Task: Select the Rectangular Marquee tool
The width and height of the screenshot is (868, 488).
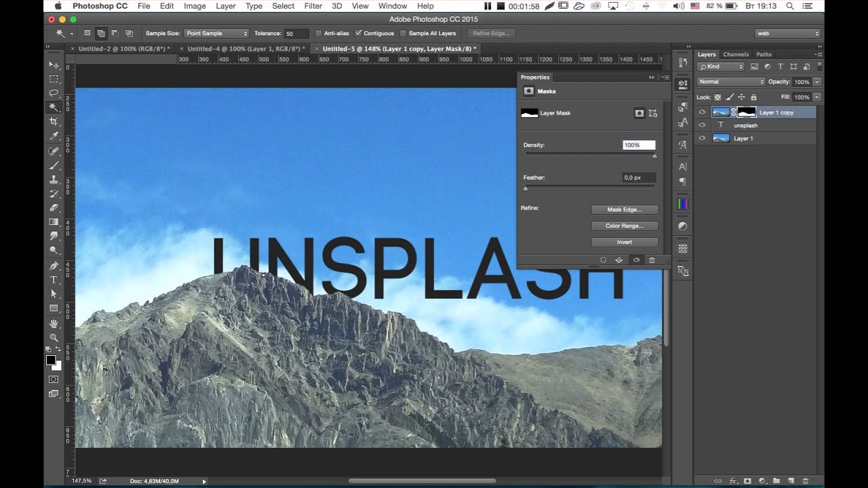Action: pyautogui.click(x=54, y=79)
